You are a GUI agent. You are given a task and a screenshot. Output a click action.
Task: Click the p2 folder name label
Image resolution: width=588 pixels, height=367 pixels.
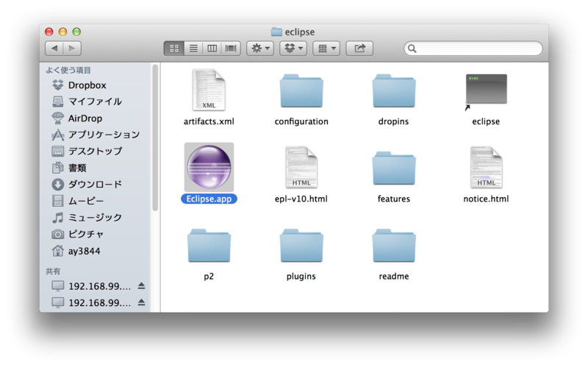coord(209,277)
